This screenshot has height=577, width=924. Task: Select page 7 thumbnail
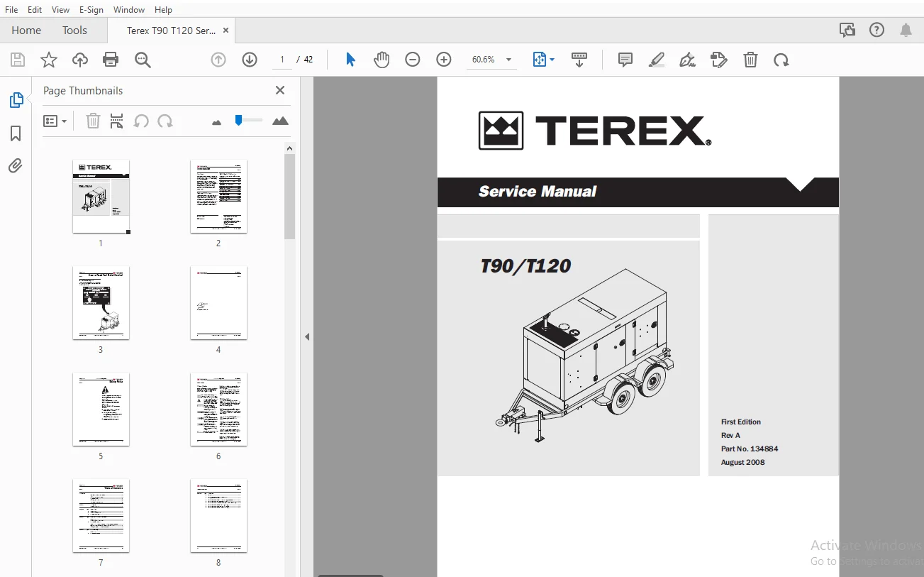click(x=101, y=516)
